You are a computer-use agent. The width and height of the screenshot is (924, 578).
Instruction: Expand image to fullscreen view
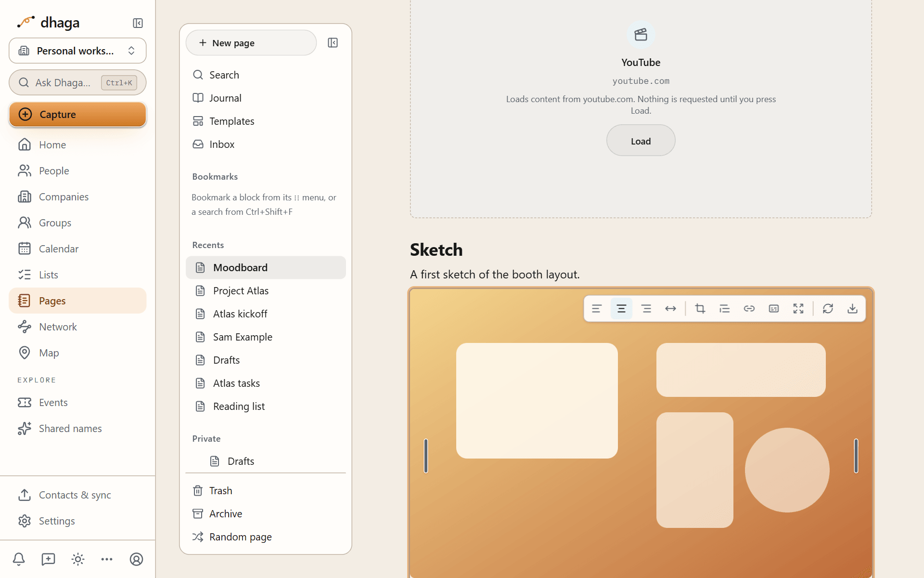coord(798,309)
